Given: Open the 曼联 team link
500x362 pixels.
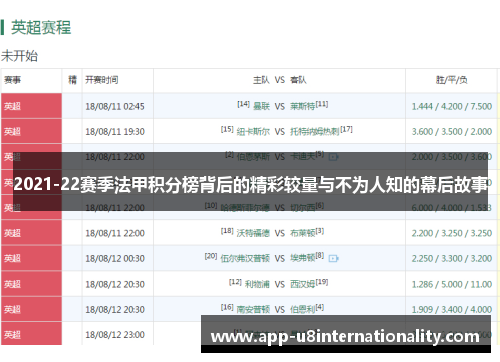Looking at the screenshot, I should tap(261, 106).
